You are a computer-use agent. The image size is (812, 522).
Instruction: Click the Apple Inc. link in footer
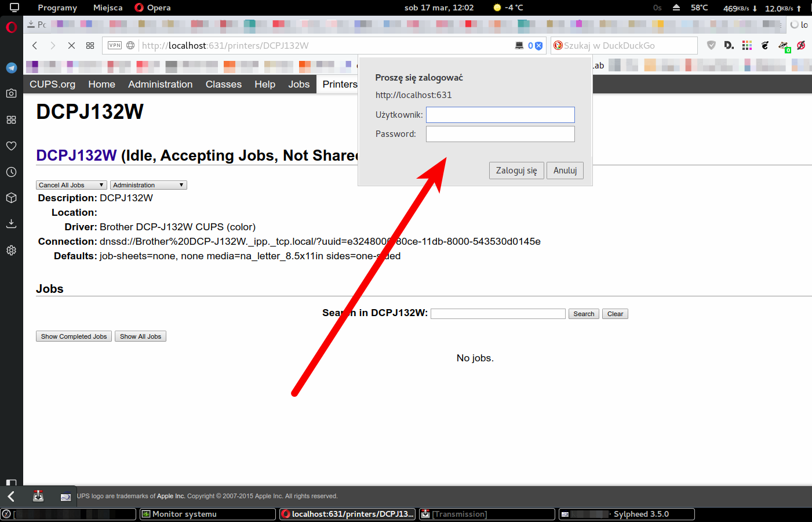pos(171,496)
